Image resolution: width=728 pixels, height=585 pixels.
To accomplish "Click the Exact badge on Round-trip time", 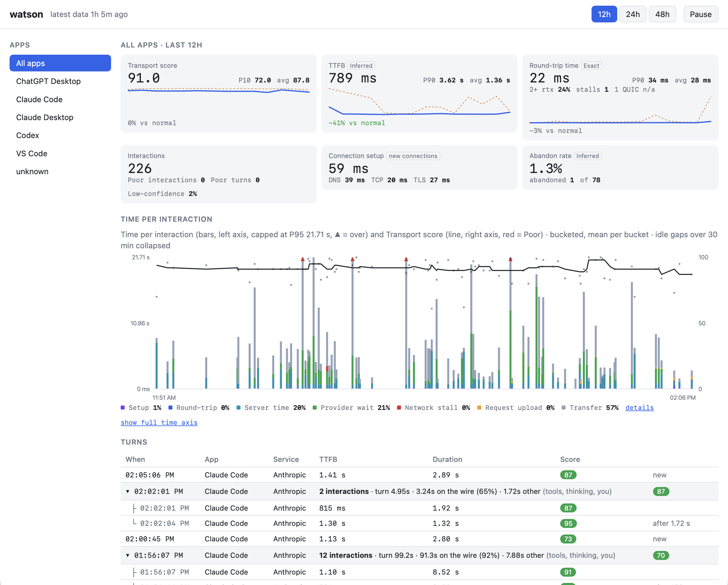I will [x=591, y=65].
